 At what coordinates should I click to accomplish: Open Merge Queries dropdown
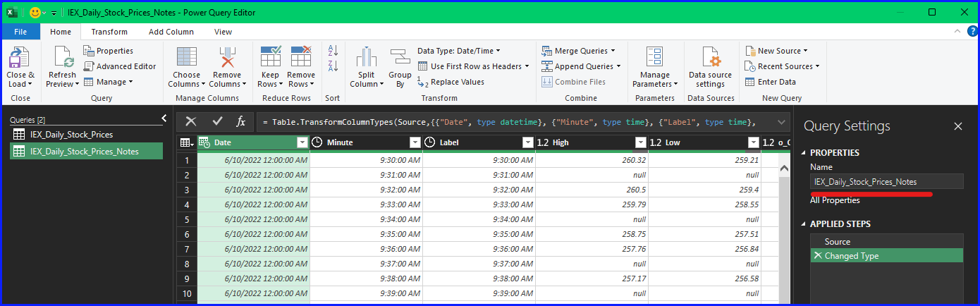pos(578,51)
